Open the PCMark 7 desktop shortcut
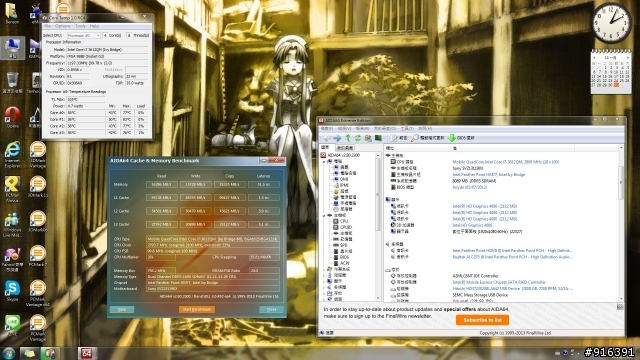 [38, 256]
